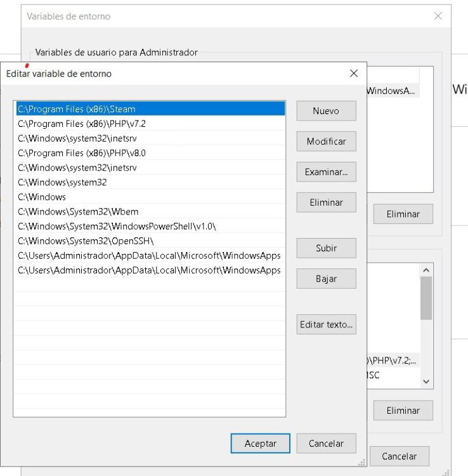Open the Editar texto... view
This screenshot has height=476, width=468.
(x=326, y=324)
